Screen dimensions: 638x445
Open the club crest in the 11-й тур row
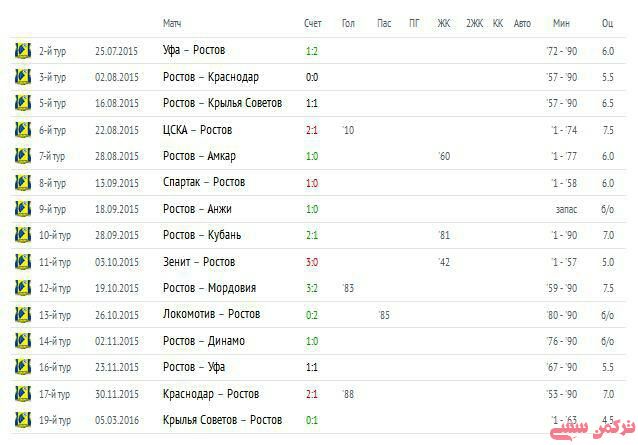pos(23,261)
